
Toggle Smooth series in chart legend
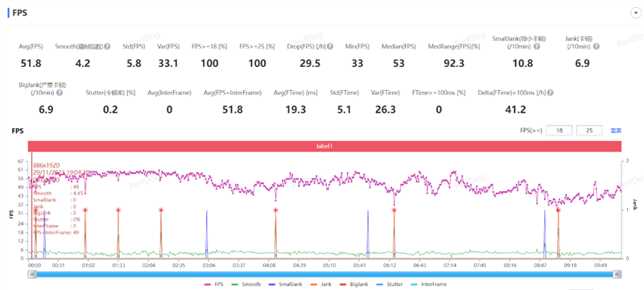(246, 284)
